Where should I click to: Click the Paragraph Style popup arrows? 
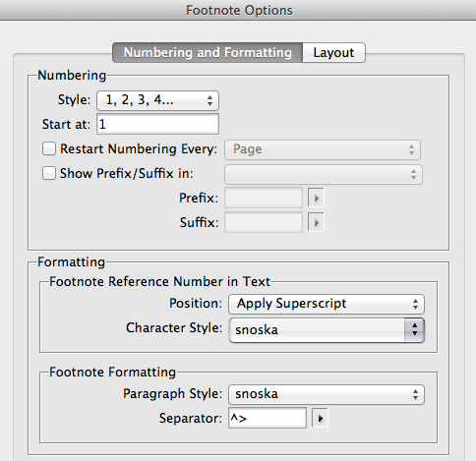click(415, 394)
